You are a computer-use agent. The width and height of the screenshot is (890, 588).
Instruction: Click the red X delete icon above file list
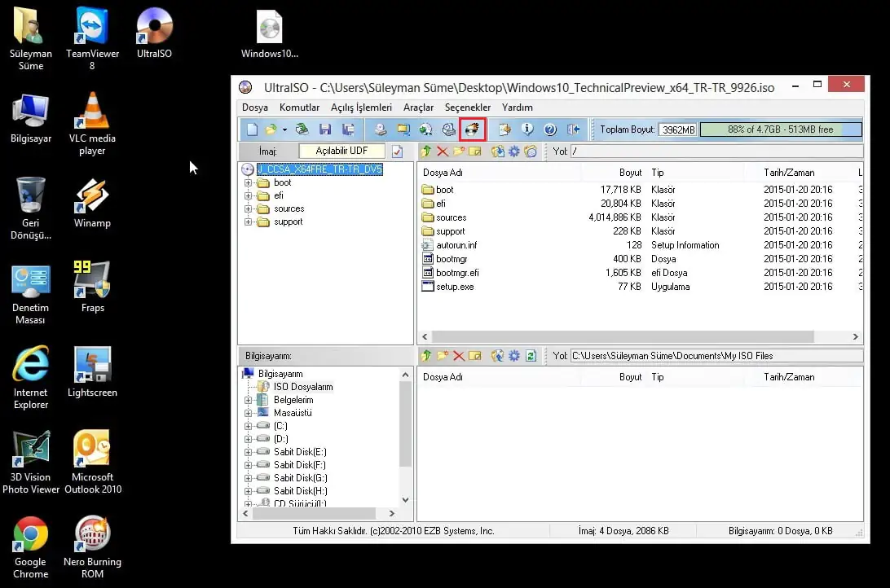point(442,151)
